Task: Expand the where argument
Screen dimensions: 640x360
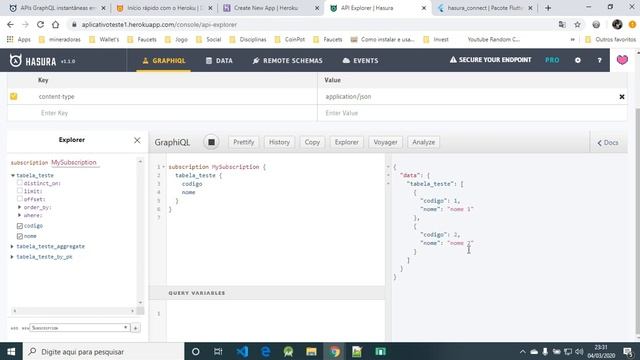Action: [19, 215]
